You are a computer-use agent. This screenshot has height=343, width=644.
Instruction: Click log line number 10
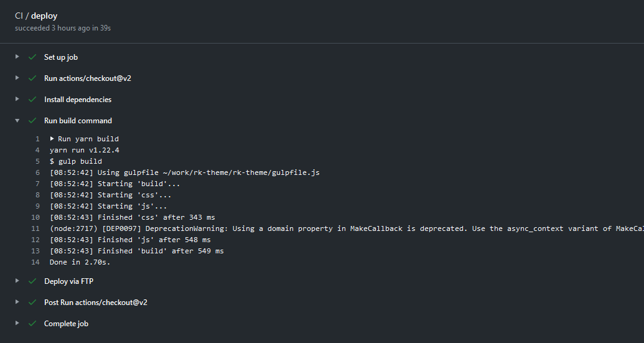point(35,217)
